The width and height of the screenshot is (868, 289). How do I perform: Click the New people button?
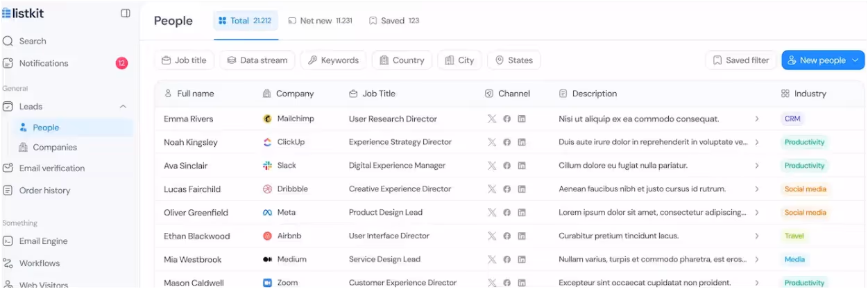(823, 60)
